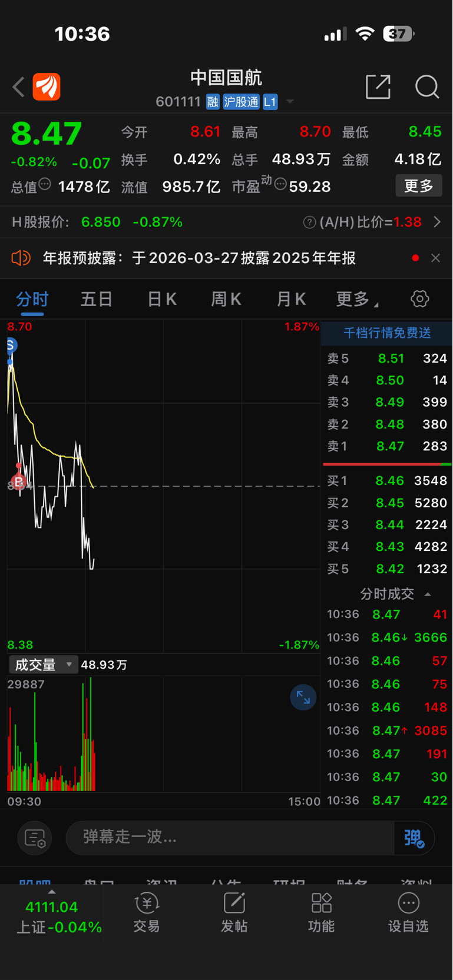Image resolution: width=453 pixels, height=980 pixels.
Task: Expand the stock title dropdown arrow
Action: (x=290, y=102)
